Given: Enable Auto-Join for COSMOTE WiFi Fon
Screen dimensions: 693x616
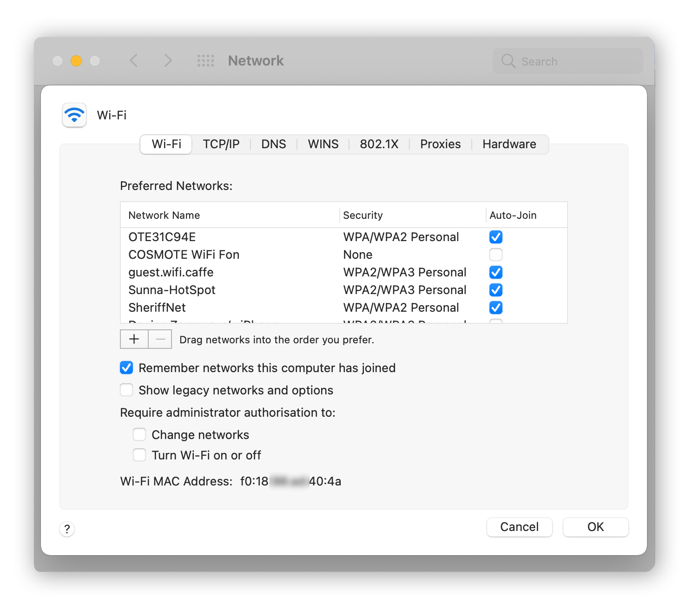Looking at the screenshot, I should click(496, 255).
